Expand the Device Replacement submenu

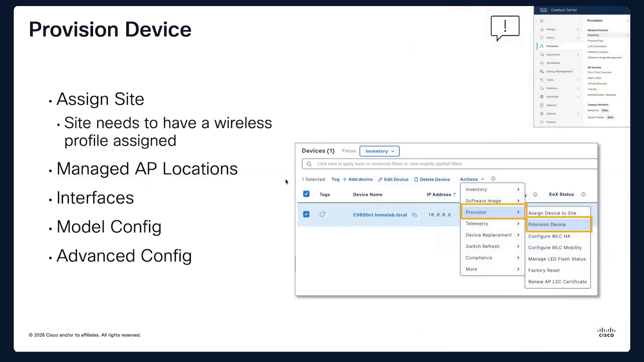coord(492,235)
